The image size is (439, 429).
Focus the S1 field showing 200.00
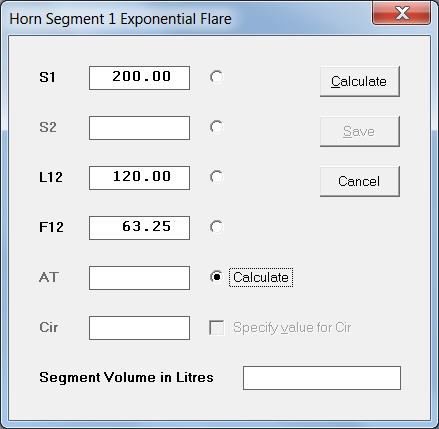[x=139, y=78]
